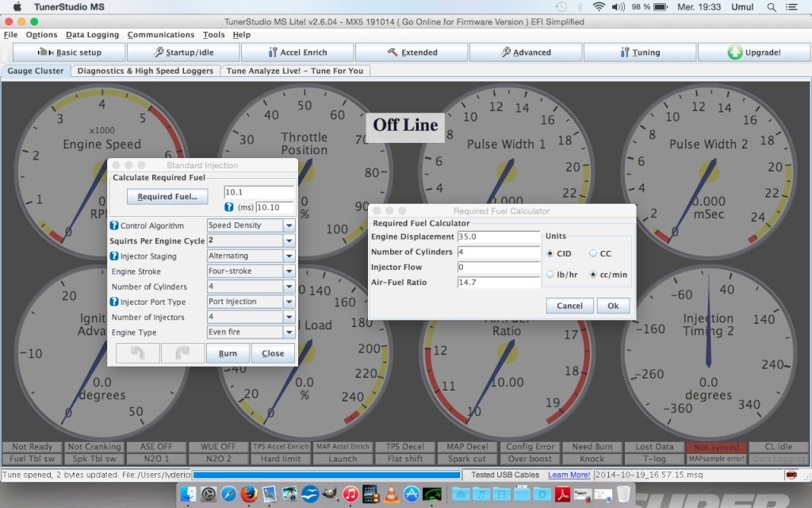Screen dimensions: 812x508
Task: Click the volume menu bar icon
Action: (x=618, y=6)
